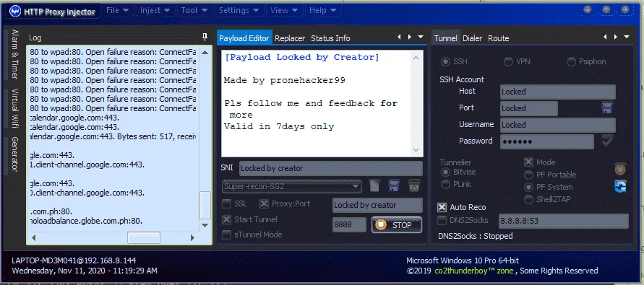
Task: Enable sTunnel Mode checkbox
Action: (x=226, y=235)
